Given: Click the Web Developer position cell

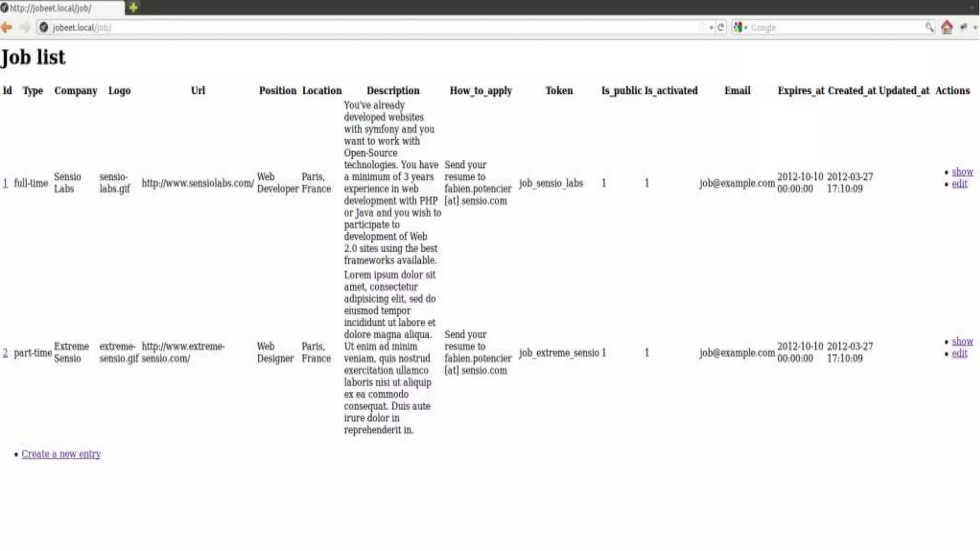Looking at the screenshot, I should point(278,183).
